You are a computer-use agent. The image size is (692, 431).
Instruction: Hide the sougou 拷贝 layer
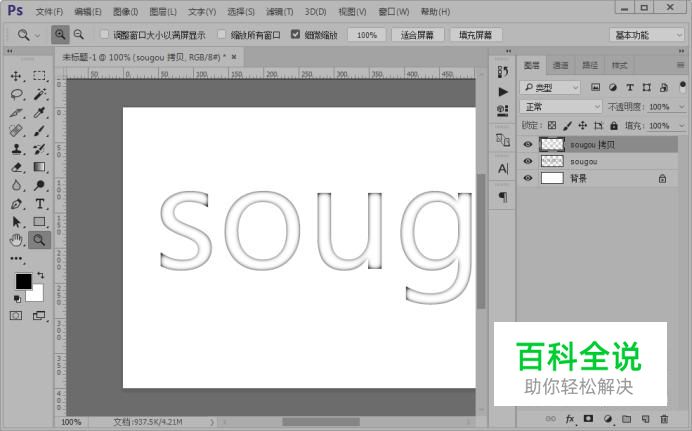click(x=528, y=144)
